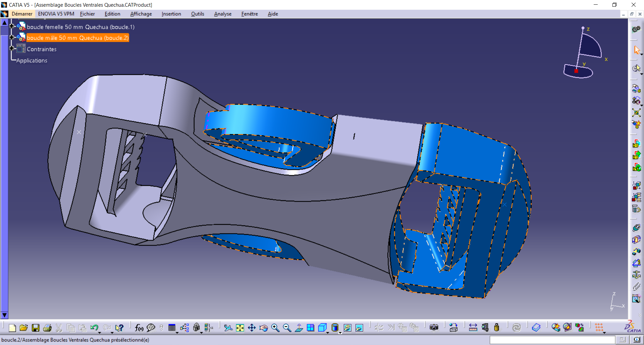Toggle the Hide/Show swap visible space icon
The image size is (644, 345).
click(x=359, y=328)
